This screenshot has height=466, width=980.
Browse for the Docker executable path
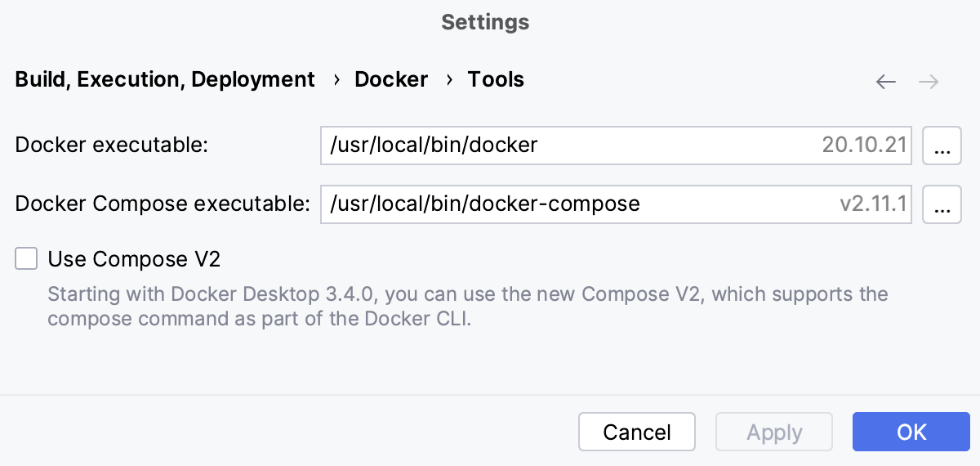[x=942, y=146]
